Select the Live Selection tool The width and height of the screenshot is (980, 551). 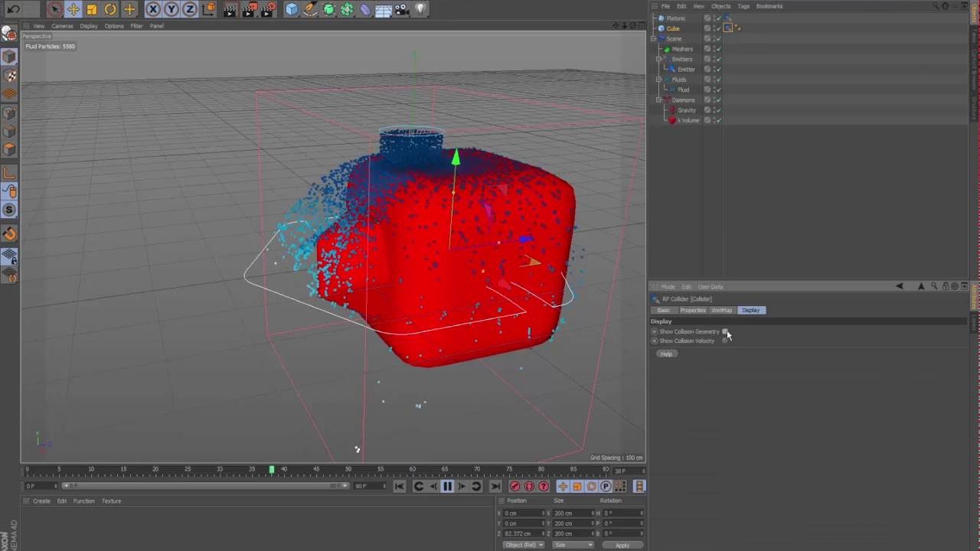click(54, 9)
